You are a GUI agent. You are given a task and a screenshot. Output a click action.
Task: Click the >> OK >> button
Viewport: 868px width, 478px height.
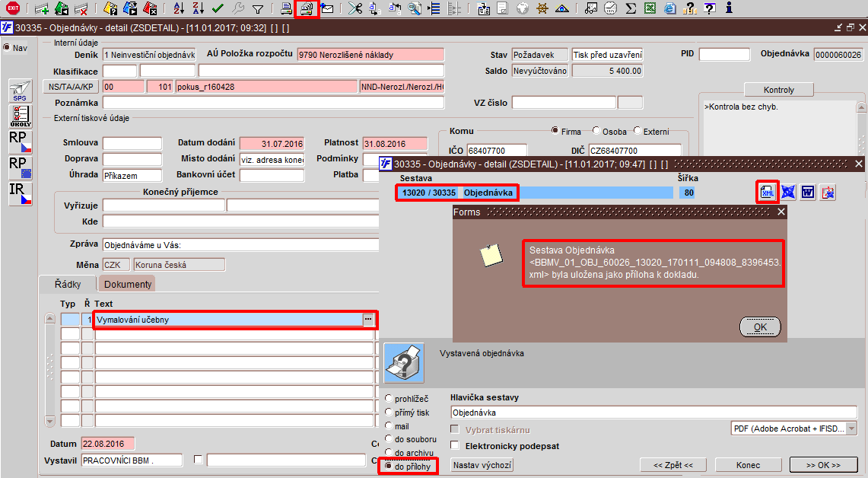click(823, 465)
